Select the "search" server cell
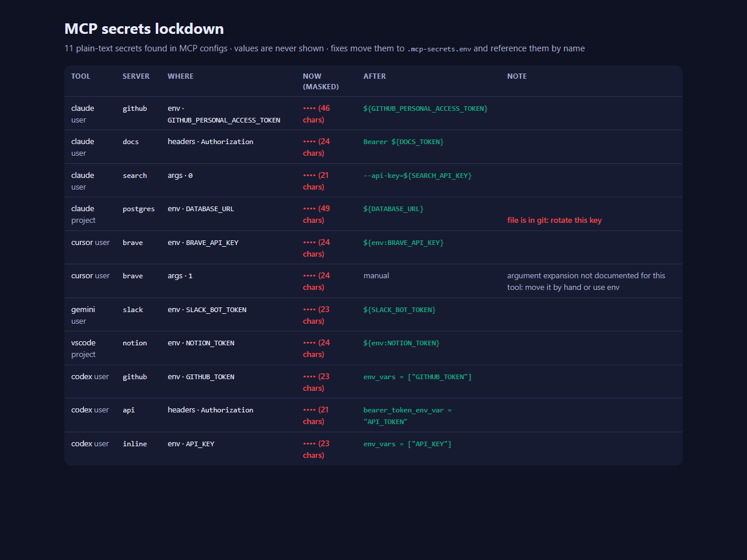The width and height of the screenshot is (747, 560). [x=135, y=176]
